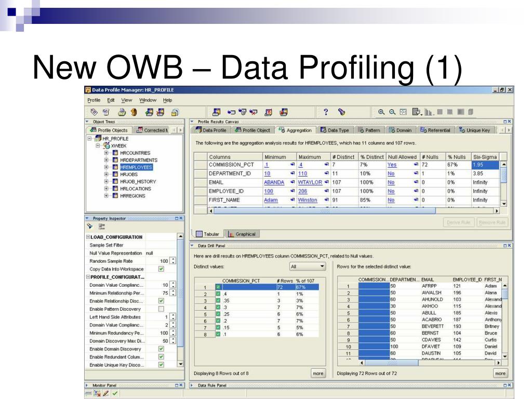Open the Distinct values All dropdown
Viewport: 532px width, 399px height.
pos(308,267)
